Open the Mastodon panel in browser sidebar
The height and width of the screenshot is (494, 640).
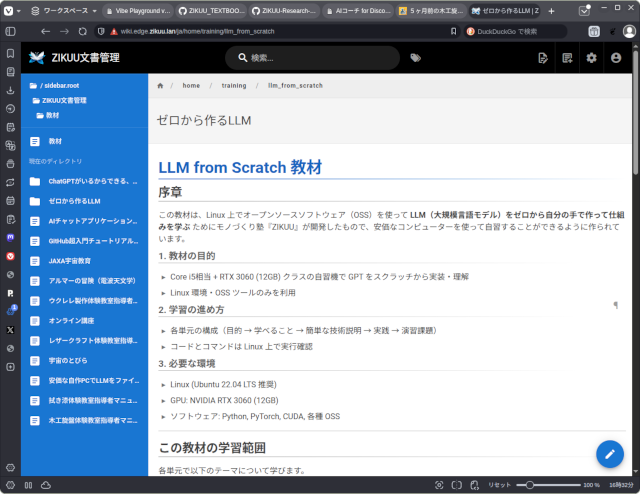coord(10,239)
